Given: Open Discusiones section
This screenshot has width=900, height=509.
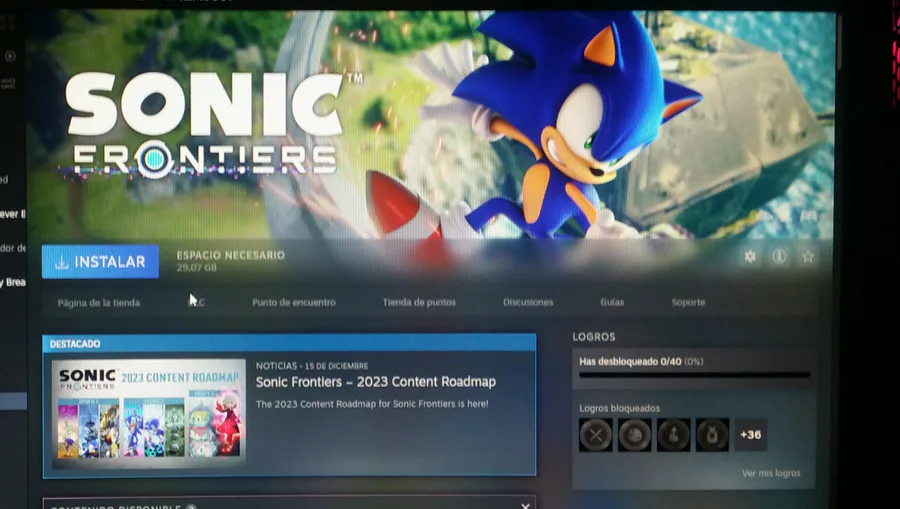Looking at the screenshot, I should point(528,302).
